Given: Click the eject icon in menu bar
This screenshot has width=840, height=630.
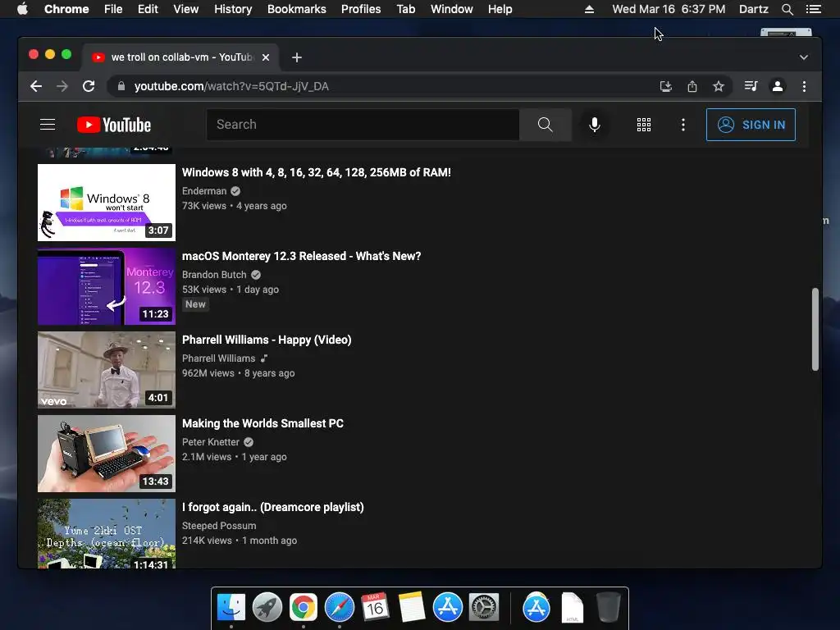Looking at the screenshot, I should click(589, 9).
